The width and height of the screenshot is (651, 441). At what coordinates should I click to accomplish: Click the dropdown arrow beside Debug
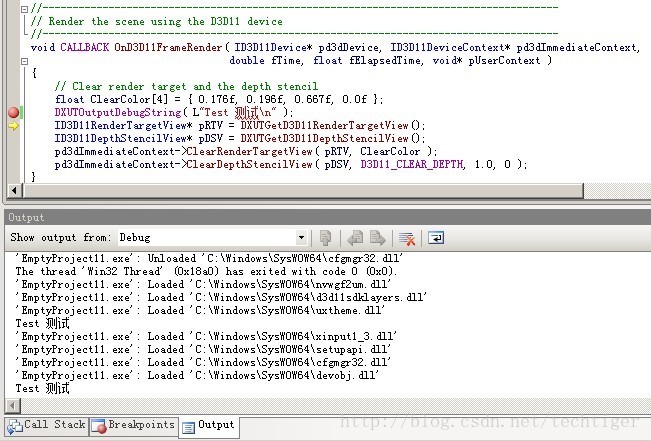301,238
